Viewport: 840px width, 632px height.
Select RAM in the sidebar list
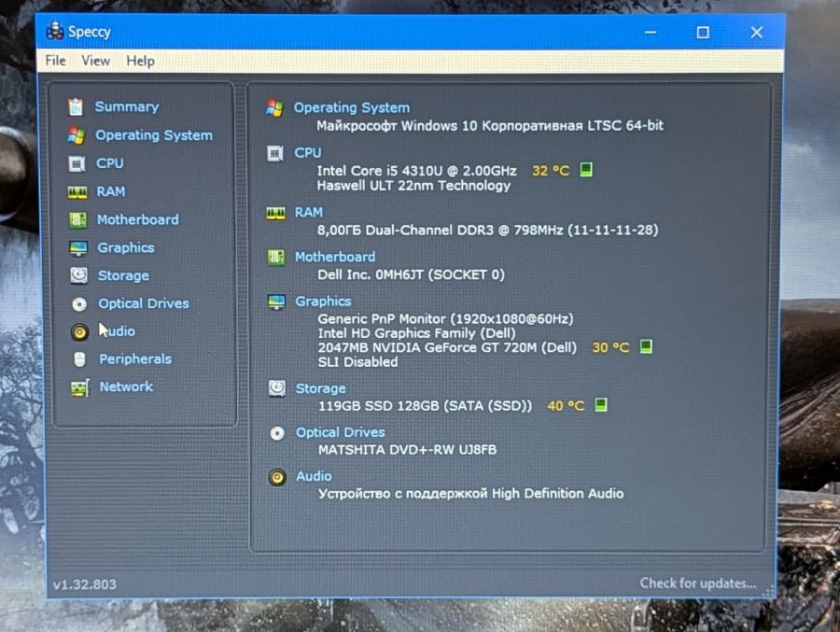coord(111,191)
